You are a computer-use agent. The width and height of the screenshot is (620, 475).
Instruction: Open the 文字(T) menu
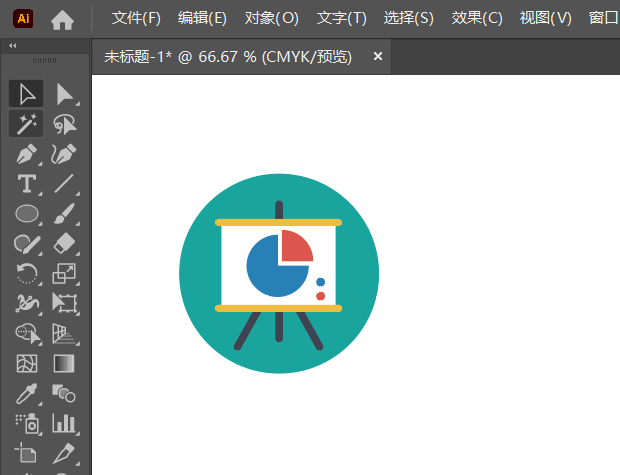pyautogui.click(x=342, y=18)
